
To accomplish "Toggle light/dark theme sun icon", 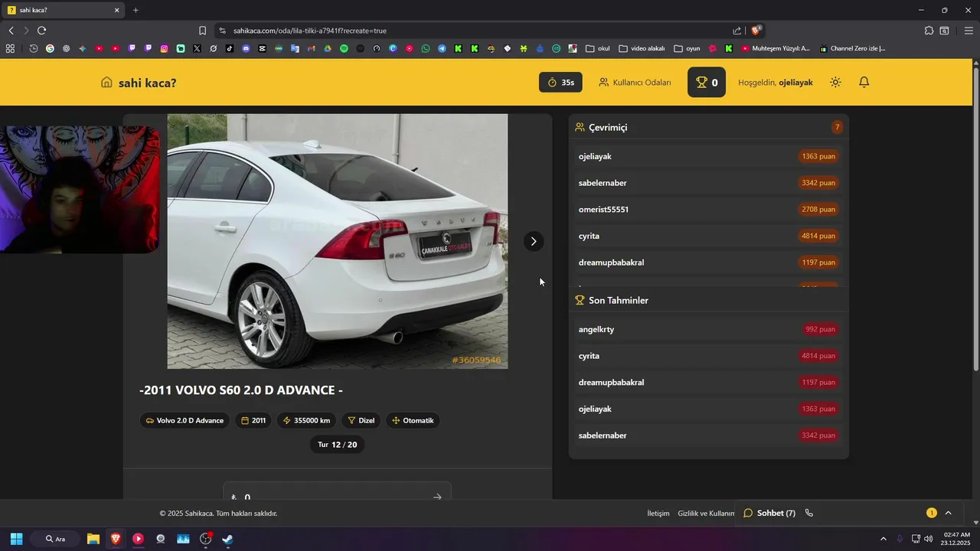I will 835,82.
